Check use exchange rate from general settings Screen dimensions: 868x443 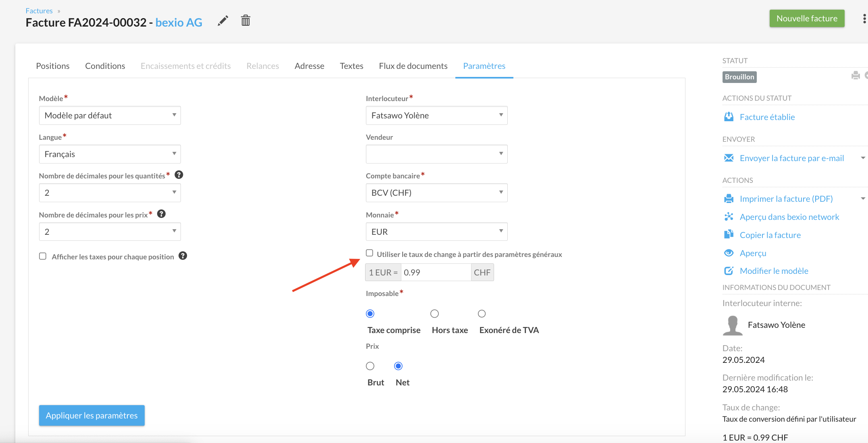tap(370, 253)
